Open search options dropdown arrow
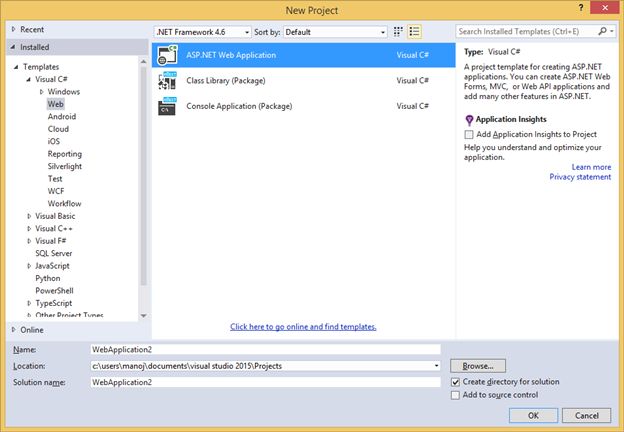This screenshot has width=624, height=432. coord(612,31)
